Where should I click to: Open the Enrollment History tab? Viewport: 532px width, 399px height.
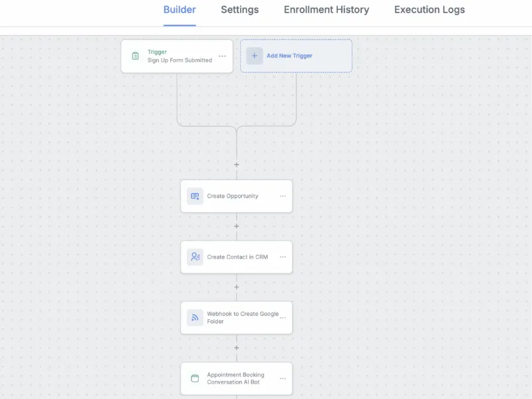[x=327, y=10]
